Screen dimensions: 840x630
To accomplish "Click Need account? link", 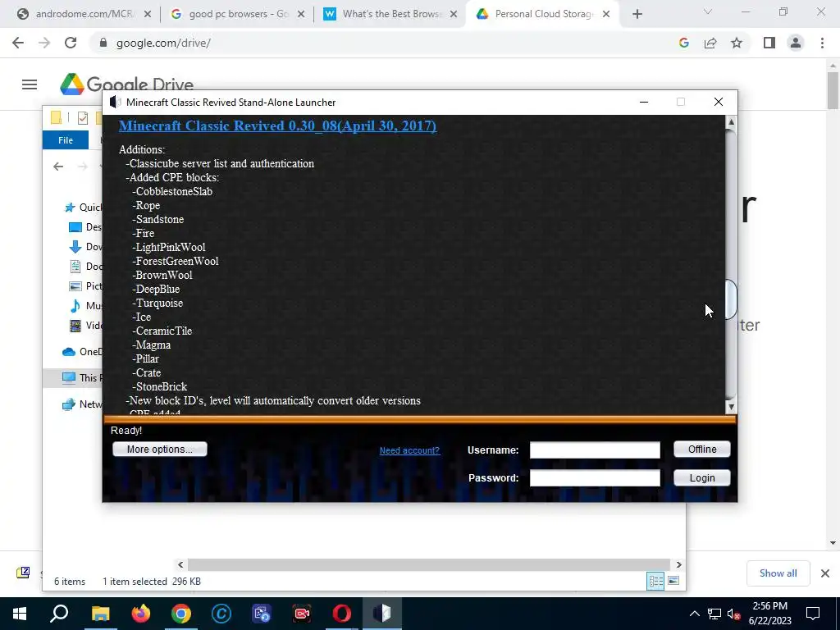I will pyautogui.click(x=409, y=450).
